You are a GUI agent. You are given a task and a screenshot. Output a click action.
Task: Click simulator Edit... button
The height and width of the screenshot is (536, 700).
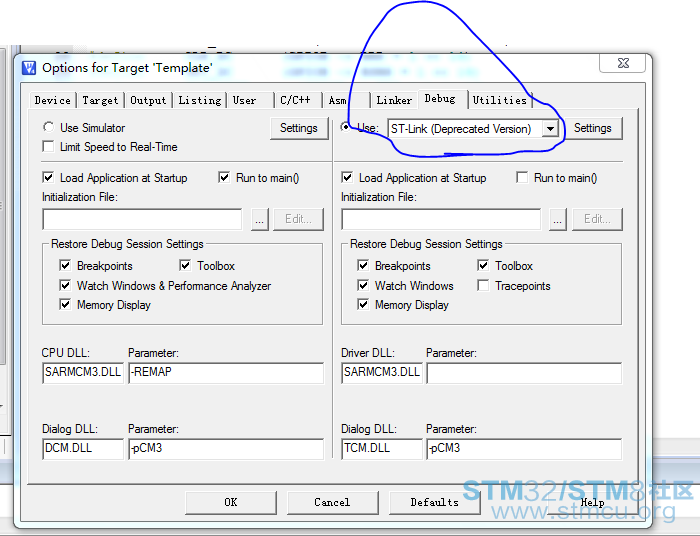(298, 219)
